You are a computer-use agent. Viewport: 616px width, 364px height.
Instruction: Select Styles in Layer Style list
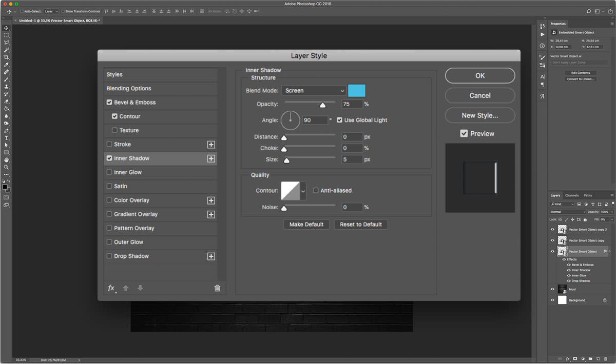[x=160, y=75]
